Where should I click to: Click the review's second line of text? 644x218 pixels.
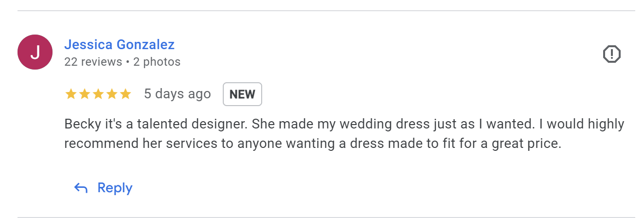(313, 145)
